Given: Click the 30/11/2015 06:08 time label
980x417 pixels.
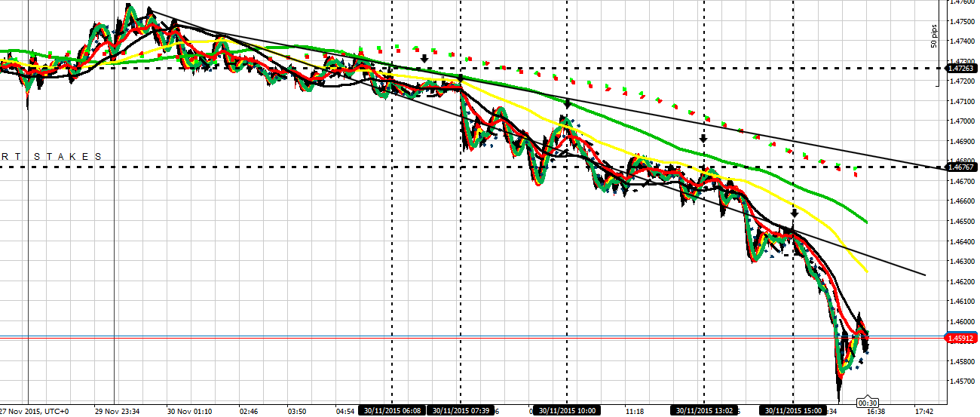Looking at the screenshot, I should (392, 411).
